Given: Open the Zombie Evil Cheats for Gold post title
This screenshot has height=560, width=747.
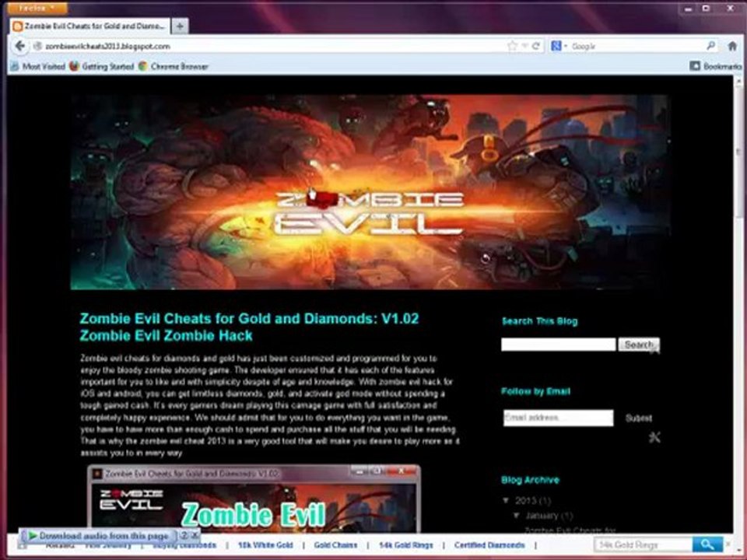Looking at the screenshot, I should [x=249, y=327].
